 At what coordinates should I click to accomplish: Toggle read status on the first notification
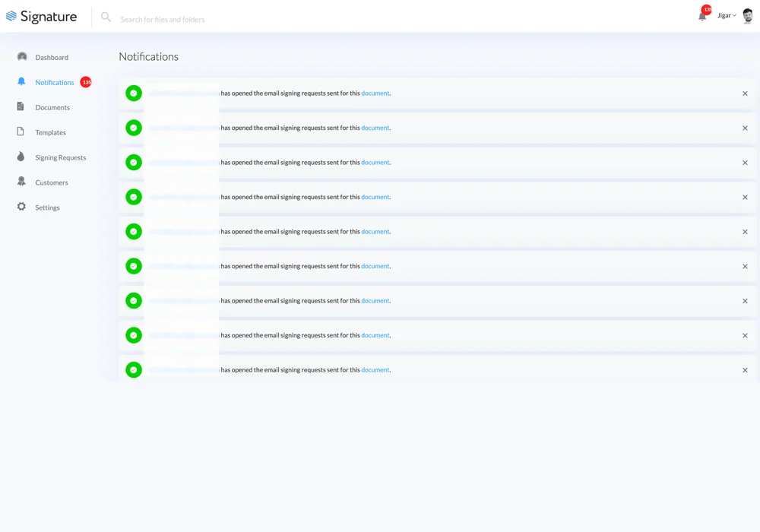[133, 93]
